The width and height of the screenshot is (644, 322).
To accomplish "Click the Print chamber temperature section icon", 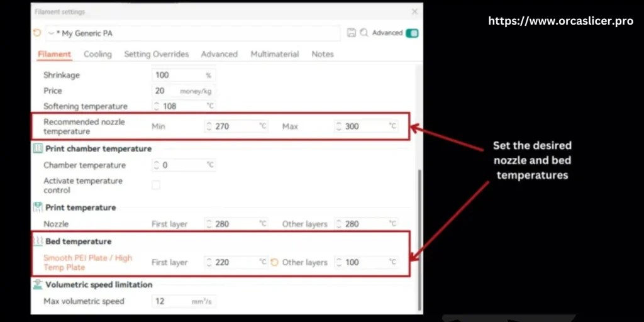I will tap(38, 148).
